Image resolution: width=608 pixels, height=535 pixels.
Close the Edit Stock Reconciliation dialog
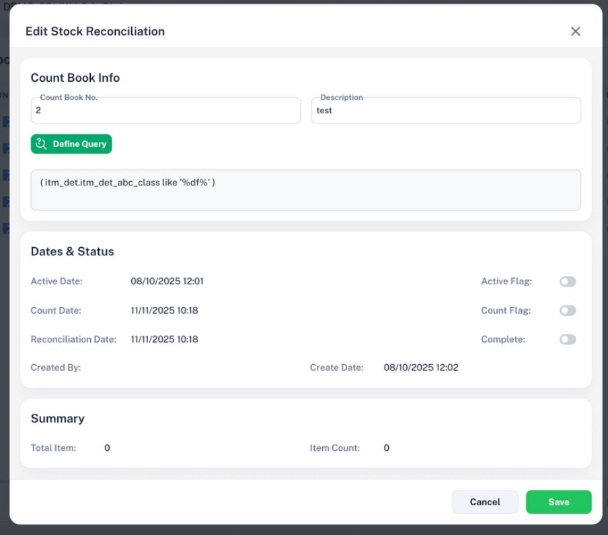click(x=575, y=31)
